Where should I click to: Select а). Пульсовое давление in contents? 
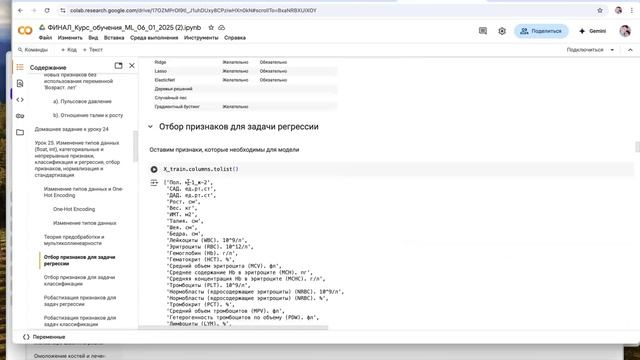(x=82, y=101)
